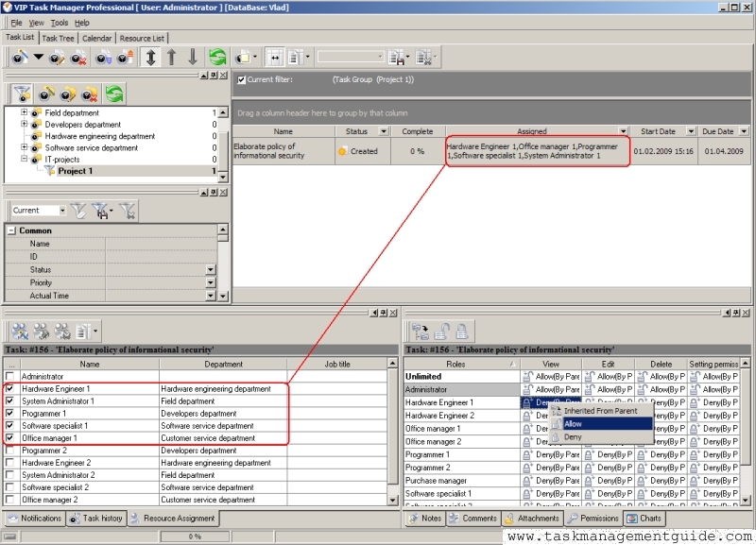
Task: Sort by the Complete column header
Action: pos(418,131)
